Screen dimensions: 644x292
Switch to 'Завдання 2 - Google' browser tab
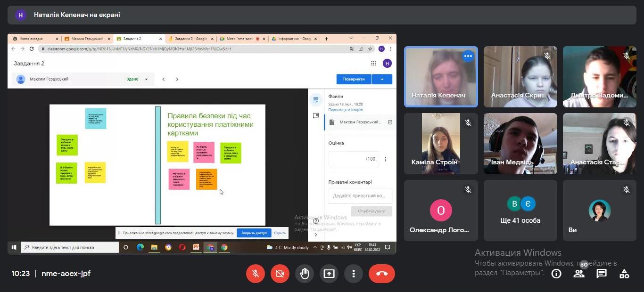click(190, 39)
